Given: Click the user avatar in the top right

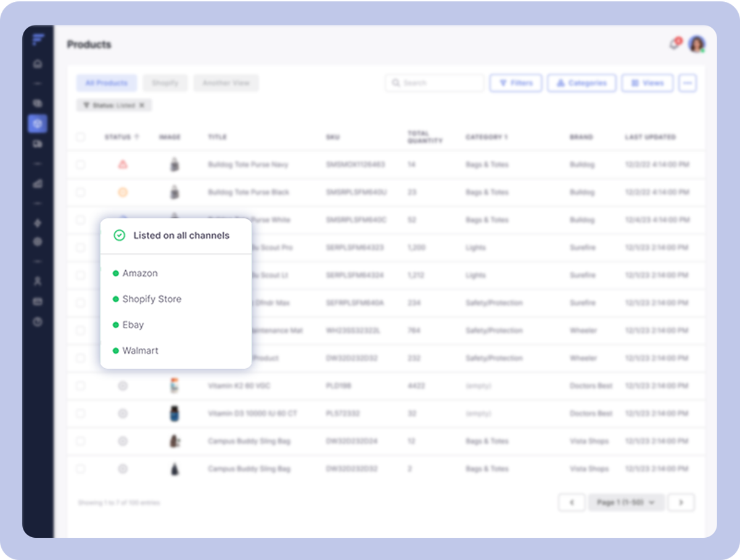Looking at the screenshot, I should (696, 44).
